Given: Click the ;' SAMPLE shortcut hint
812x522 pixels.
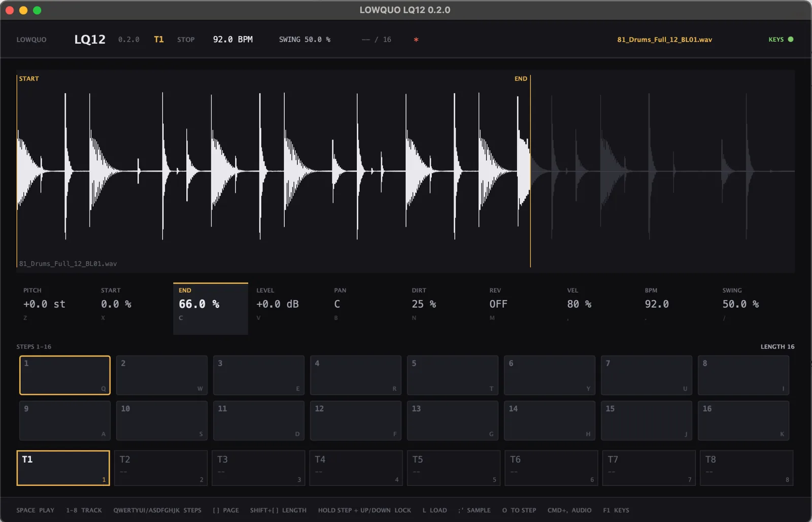Looking at the screenshot, I should click(475, 510).
